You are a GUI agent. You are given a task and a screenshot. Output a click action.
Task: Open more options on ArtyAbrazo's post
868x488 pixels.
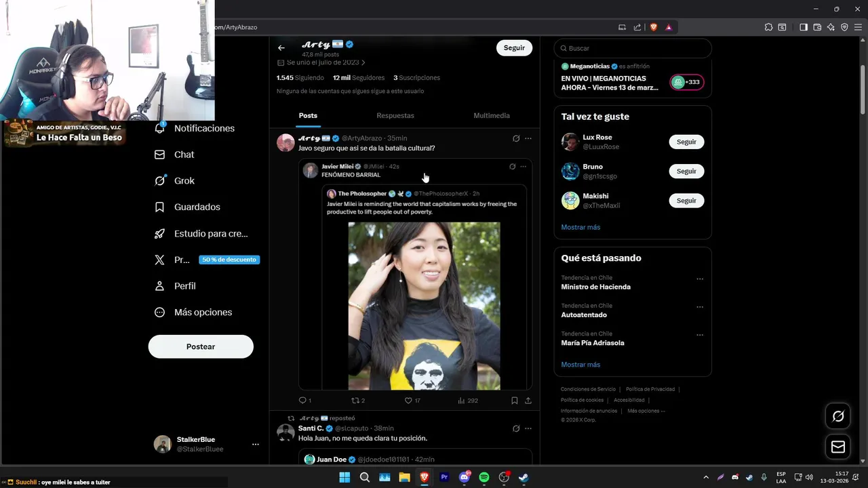(528, 138)
